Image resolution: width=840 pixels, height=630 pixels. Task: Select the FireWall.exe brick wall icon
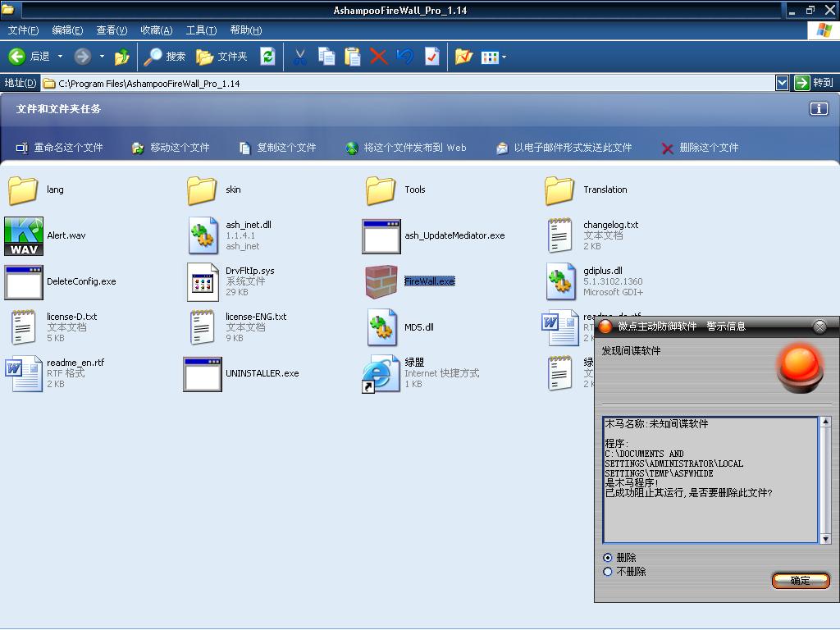381,282
